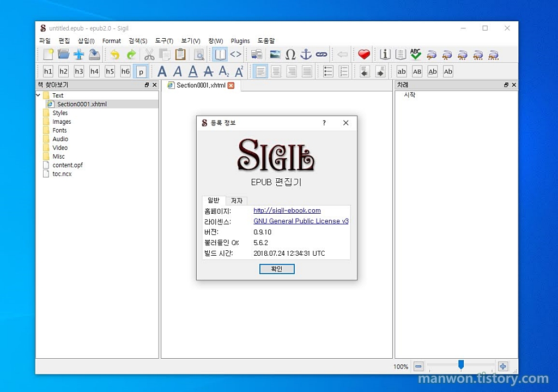This screenshot has height=392, width=558.
Task: Apply heading 3 with h3 button
Action: coord(78,71)
